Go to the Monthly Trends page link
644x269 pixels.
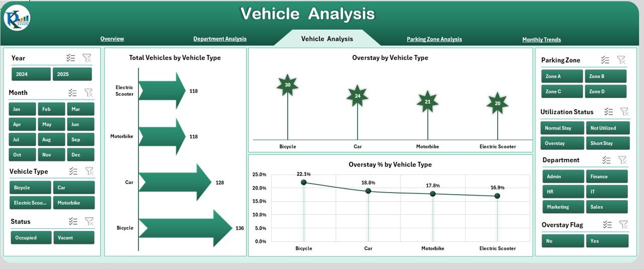tap(541, 40)
